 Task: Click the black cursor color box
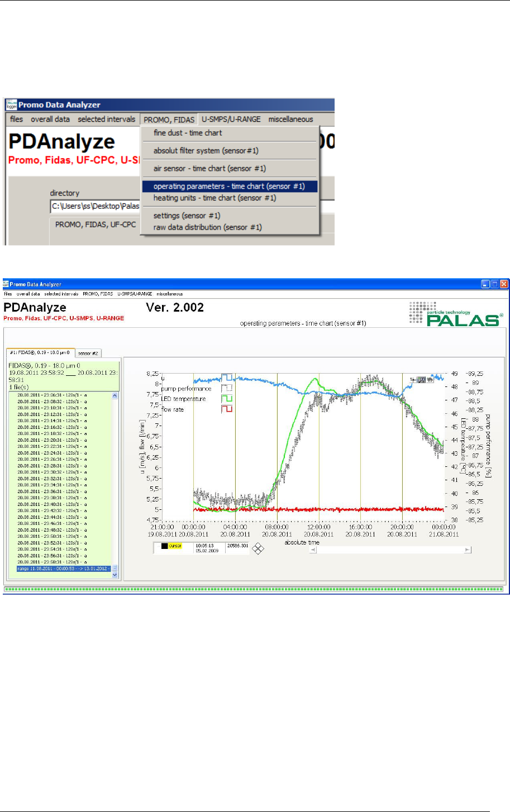click(164, 546)
